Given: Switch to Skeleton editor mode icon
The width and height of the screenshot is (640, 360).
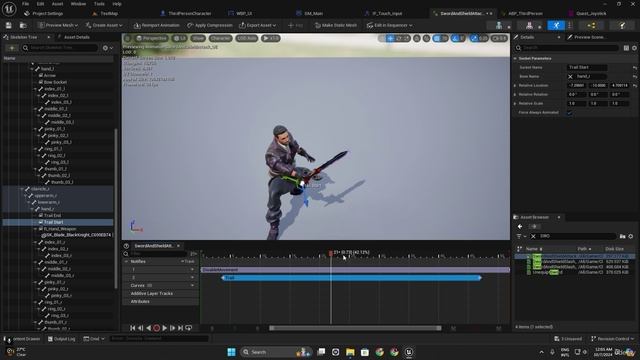Looking at the screenshot, I should 499,25.
